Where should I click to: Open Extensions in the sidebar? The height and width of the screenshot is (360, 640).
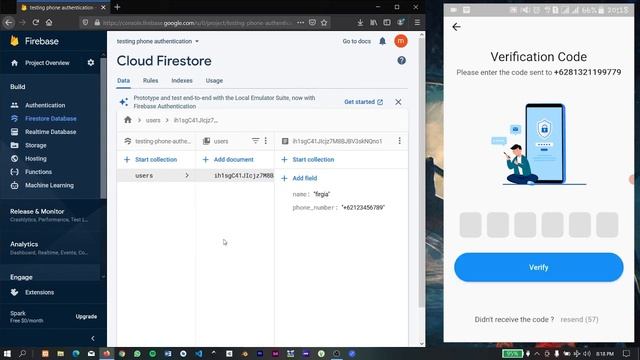(x=39, y=292)
